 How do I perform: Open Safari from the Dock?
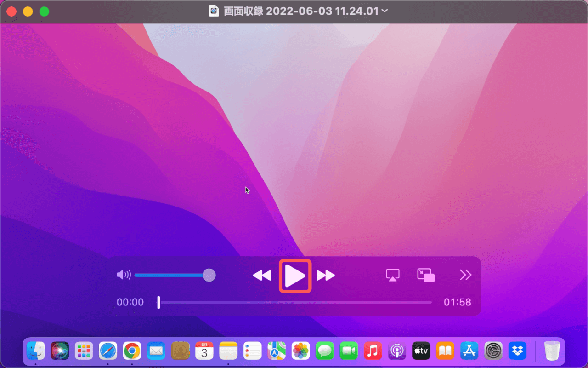click(x=108, y=351)
